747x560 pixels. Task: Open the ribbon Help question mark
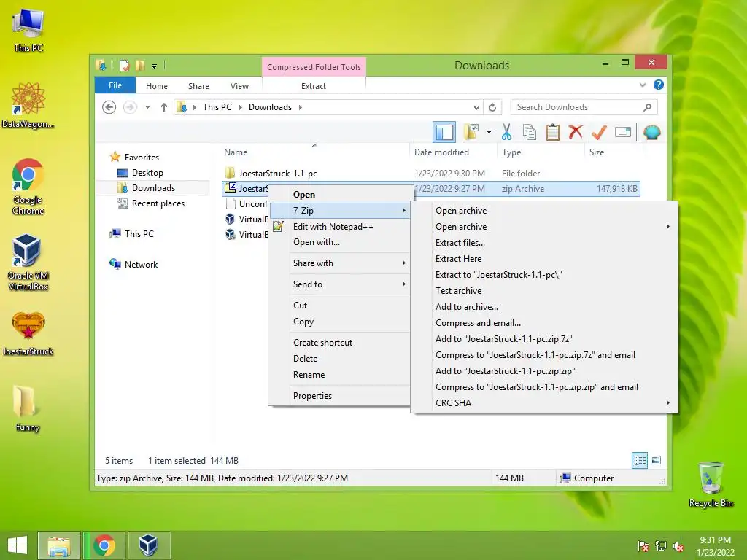(x=659, y=85)
